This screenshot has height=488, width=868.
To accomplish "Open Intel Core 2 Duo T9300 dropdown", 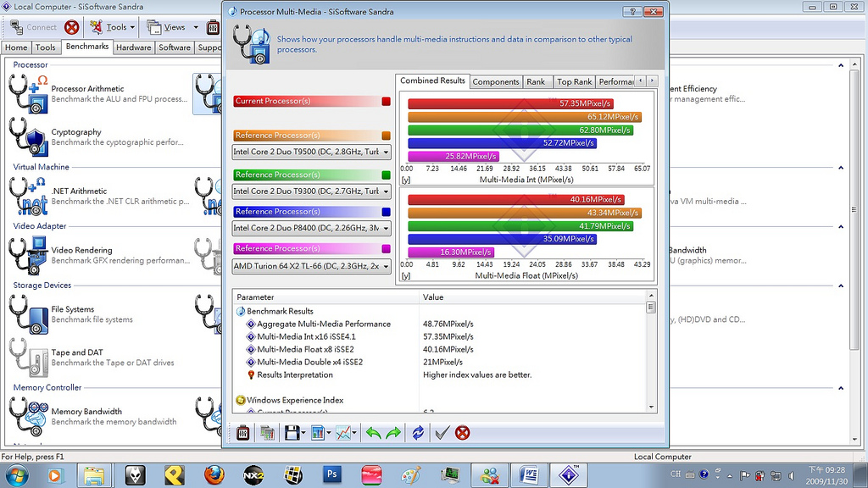I will pos(312,191).
